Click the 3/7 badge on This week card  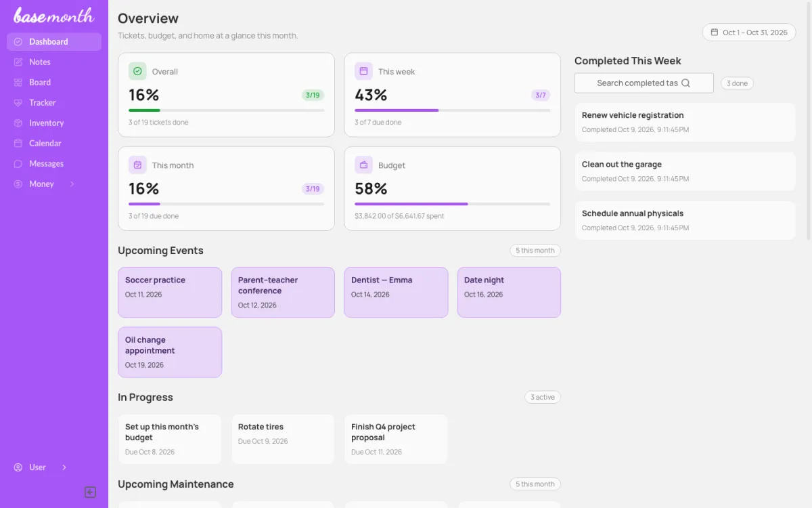[541, 96]
